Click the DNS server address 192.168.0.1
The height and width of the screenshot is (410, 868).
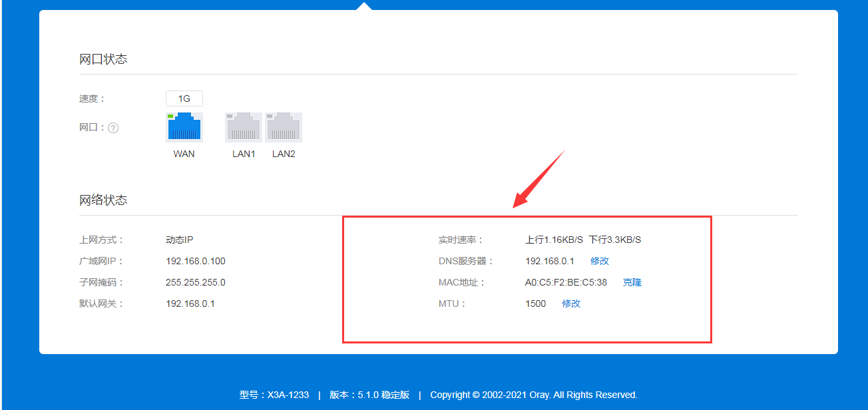pos(549,261)
